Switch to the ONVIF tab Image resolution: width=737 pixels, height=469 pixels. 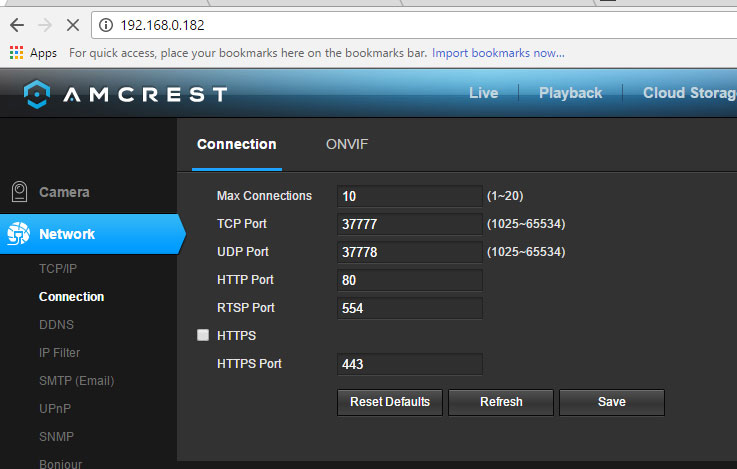click(347, 144)
